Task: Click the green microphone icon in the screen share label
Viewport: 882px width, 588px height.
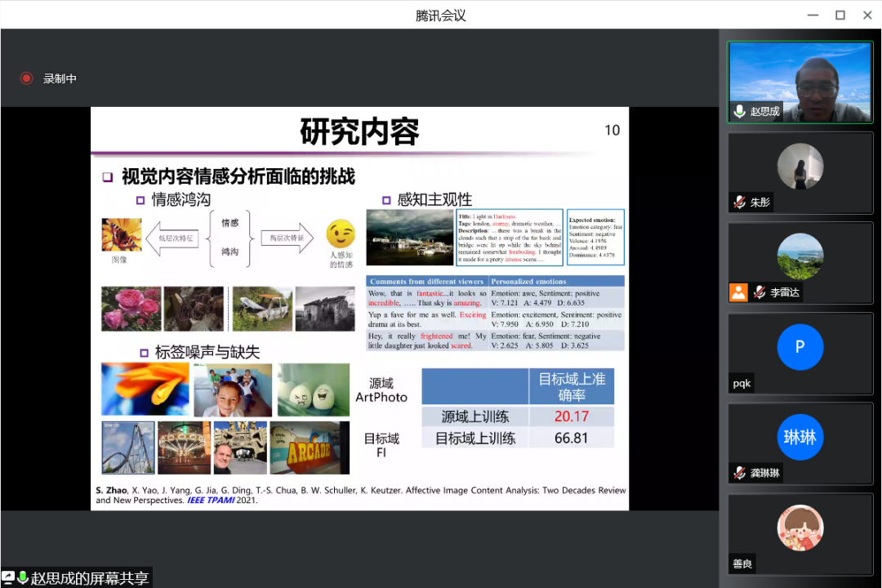Action: coord(23,578)
